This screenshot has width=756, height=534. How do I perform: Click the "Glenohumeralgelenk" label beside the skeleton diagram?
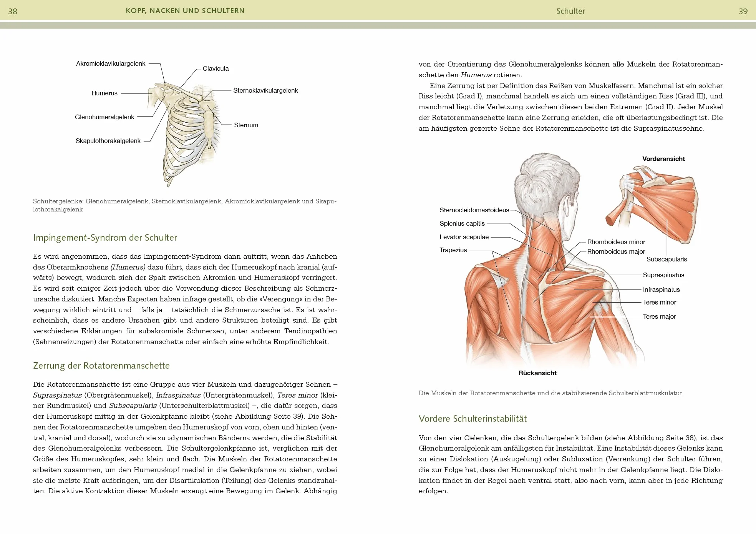pyautogui.click(x=104, y=117)
